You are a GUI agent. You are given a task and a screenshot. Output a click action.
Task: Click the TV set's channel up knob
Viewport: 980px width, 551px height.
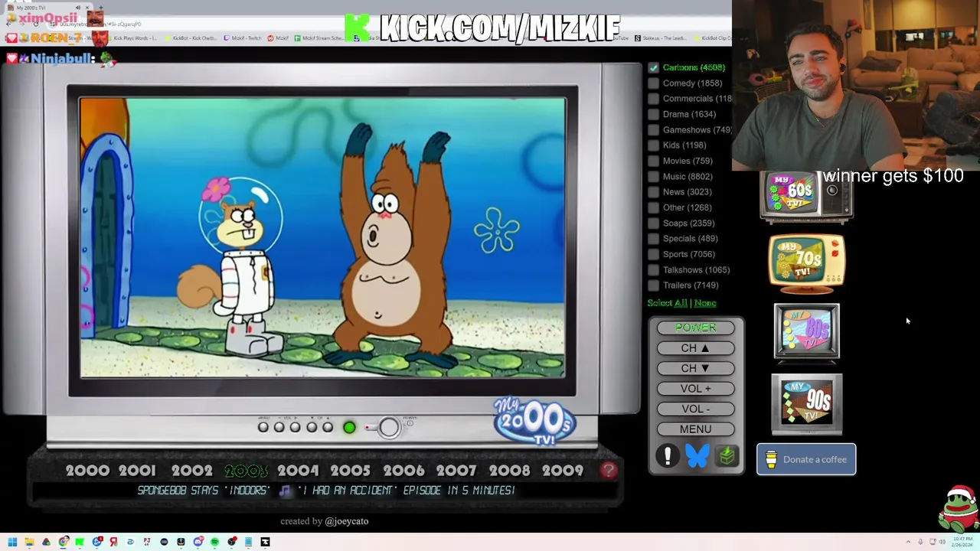(x=328, y=427)
